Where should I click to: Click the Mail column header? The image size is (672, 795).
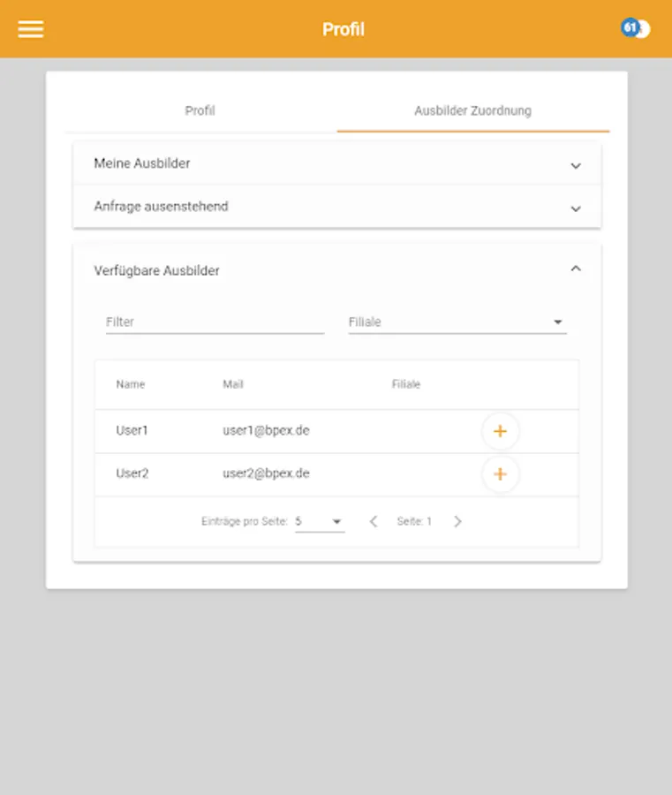tap(233, 384)
